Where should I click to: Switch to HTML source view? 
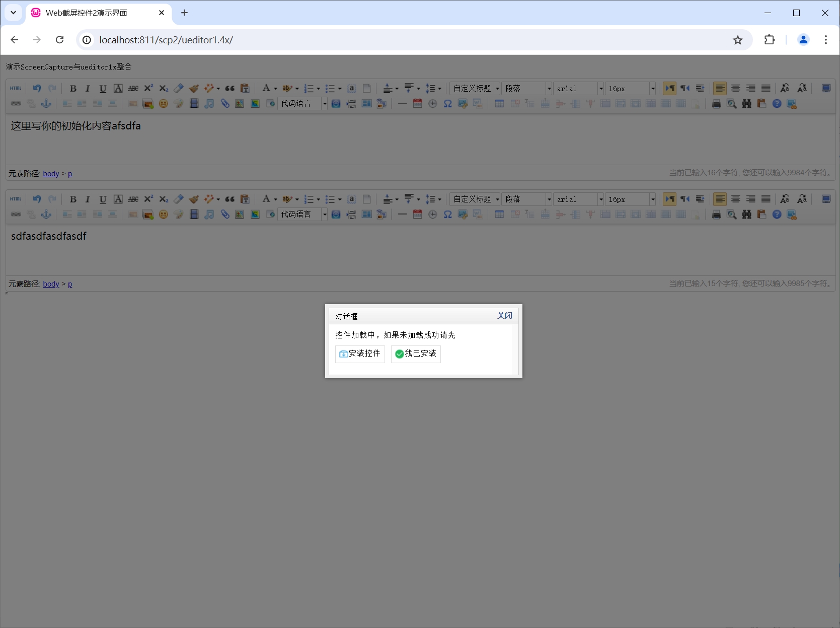16,88
